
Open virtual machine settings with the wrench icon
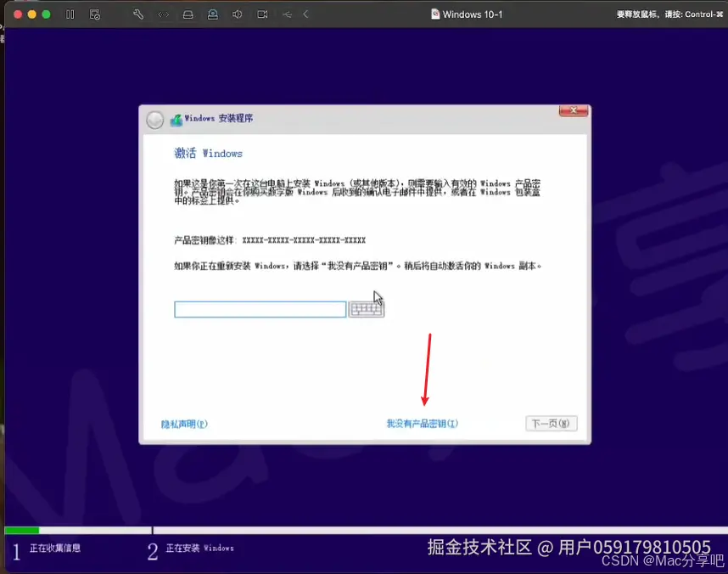tap(138, 14)
